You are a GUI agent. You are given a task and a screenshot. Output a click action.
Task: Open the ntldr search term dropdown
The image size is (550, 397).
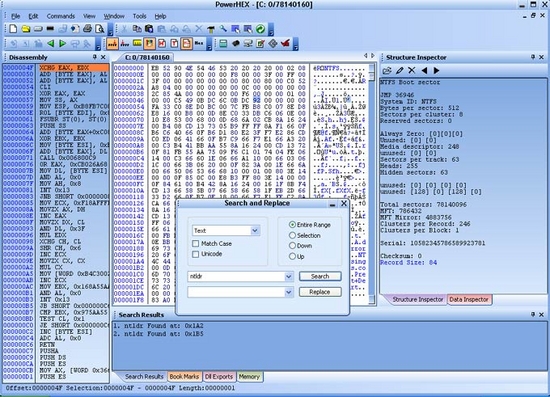[x=288, y=276]
